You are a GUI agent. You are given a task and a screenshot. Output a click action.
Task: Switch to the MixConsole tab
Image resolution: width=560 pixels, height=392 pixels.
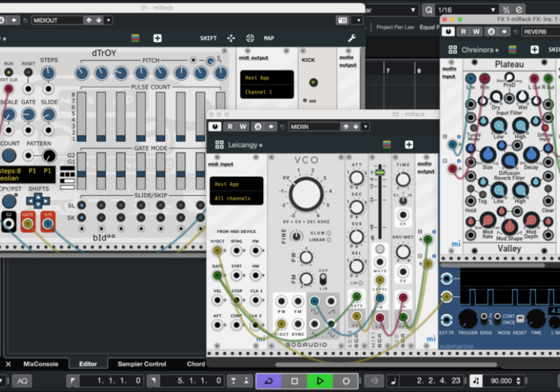[x=42, y=364]
